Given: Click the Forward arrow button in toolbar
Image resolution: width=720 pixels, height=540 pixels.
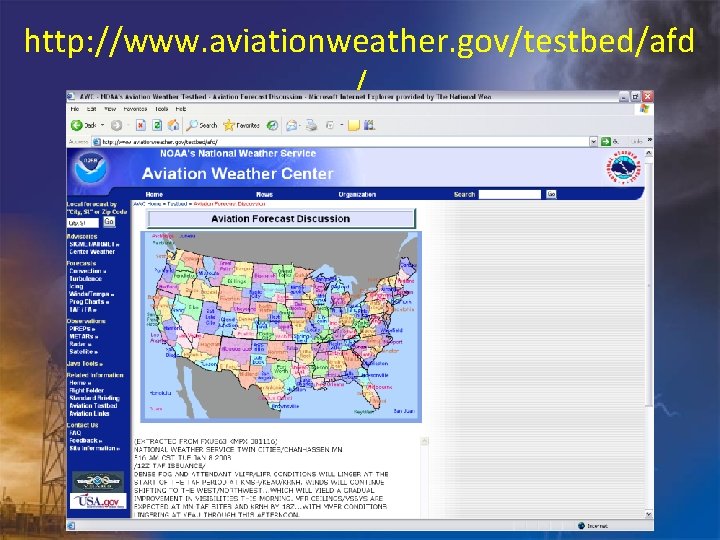Looking at the screenshot, I should 116,125.
